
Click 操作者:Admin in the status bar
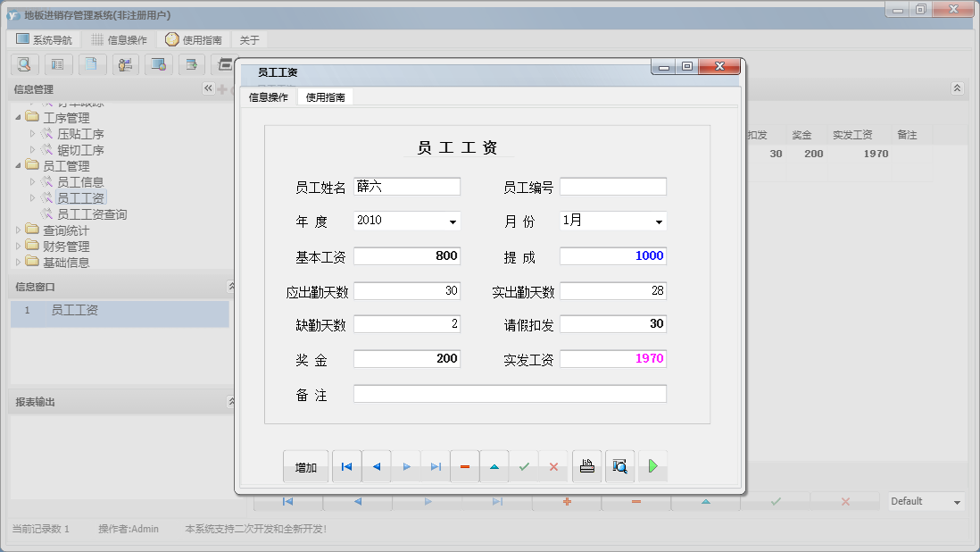point(129,529)
